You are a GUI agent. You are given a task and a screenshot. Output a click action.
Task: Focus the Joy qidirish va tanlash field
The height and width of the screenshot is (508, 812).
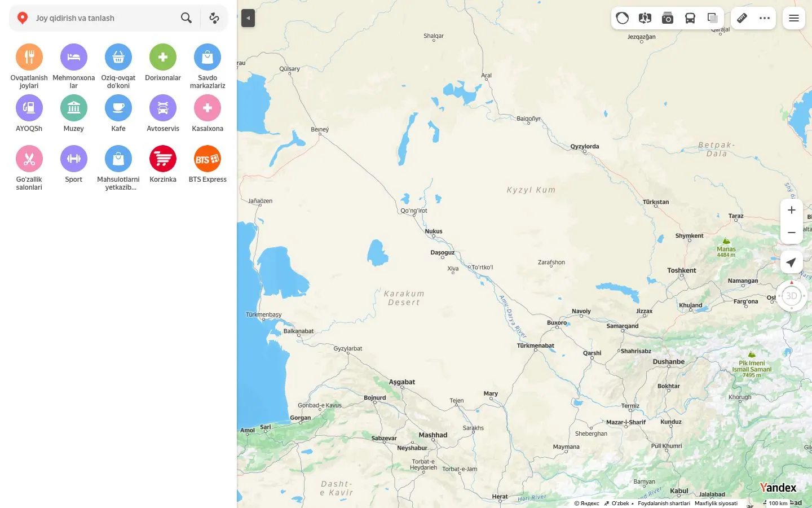pyautogui.click(x=104, y=18)
